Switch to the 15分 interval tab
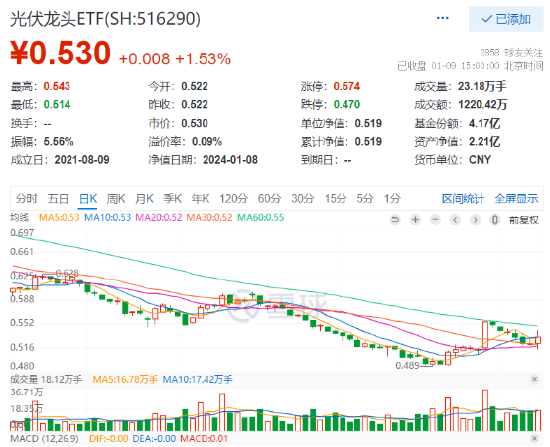Screen dimensions: 550x447 coord(335,199)
